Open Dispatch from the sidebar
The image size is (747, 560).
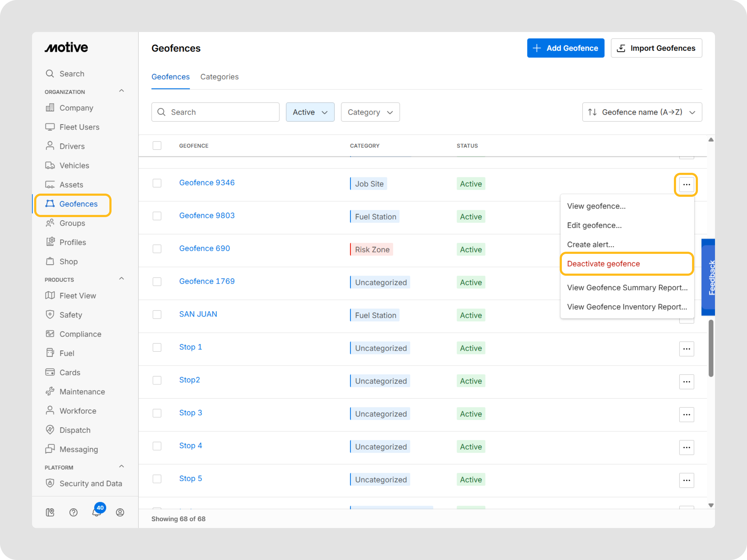click(75, 430)
